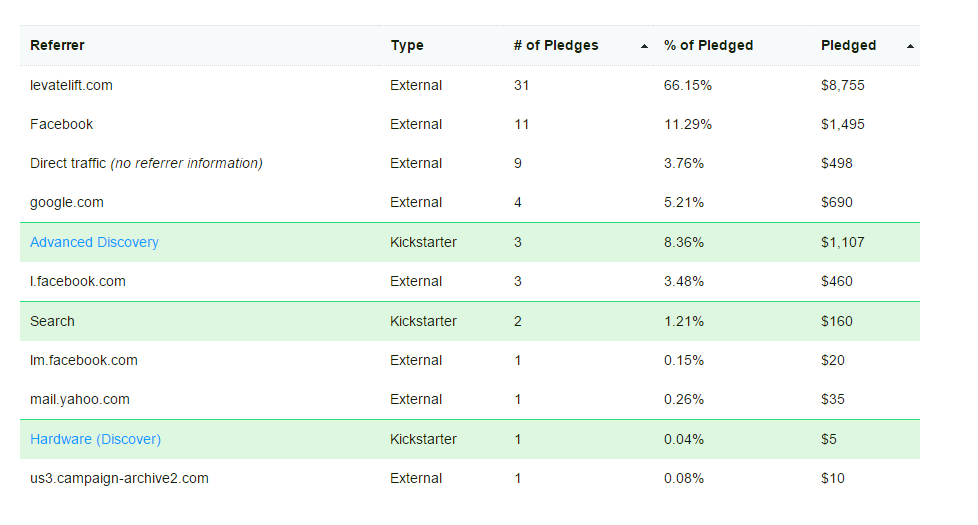Click the Search Kickstarter row
The height and width of the screenshot is (525, 978).
pyautogui.click(x=52, y=321)
